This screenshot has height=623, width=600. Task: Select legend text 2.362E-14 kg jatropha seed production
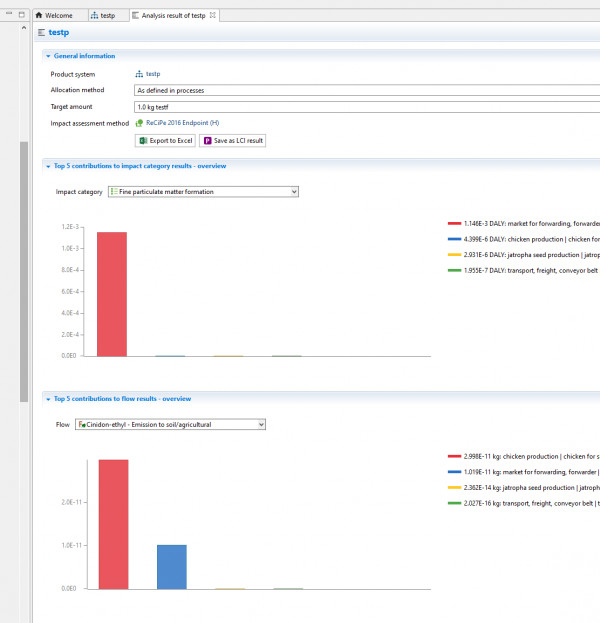[532, 488]
